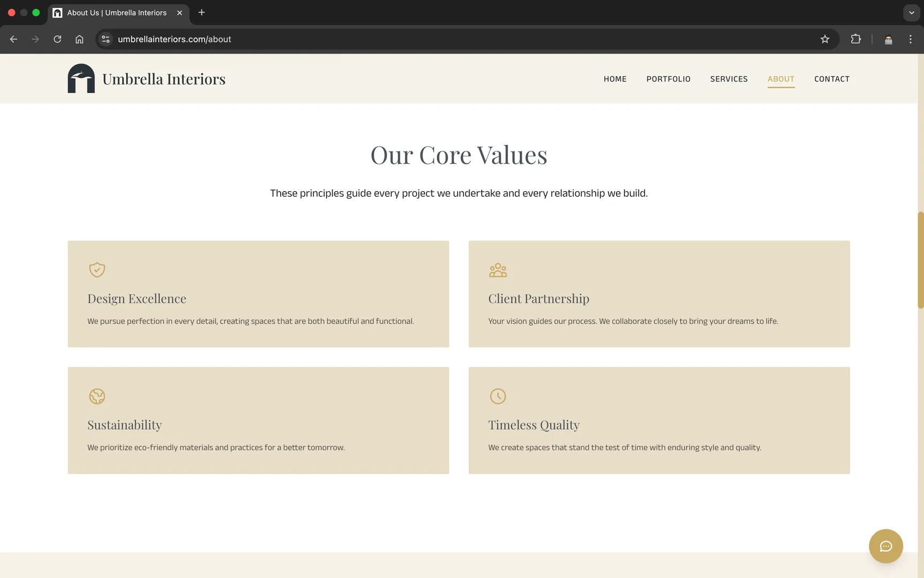The height and width of the screenshot is (578, 924).
Task: Go to the Contact page
Action: click(831, 79)
